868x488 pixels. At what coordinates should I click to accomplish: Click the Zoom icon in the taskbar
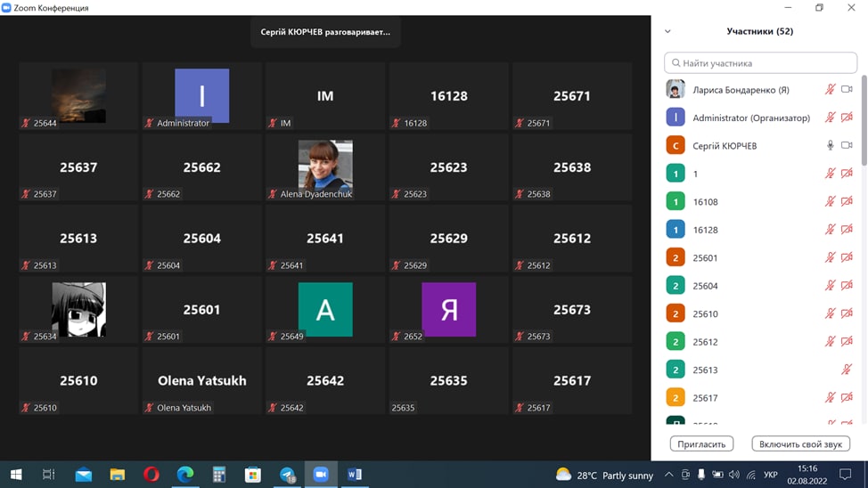[x=321, y=475]
